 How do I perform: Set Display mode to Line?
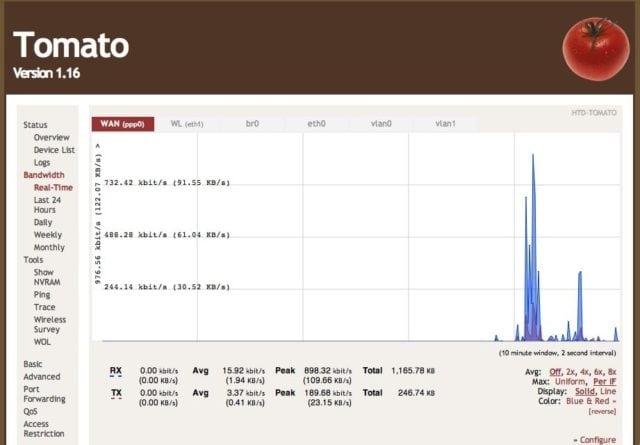608,392
